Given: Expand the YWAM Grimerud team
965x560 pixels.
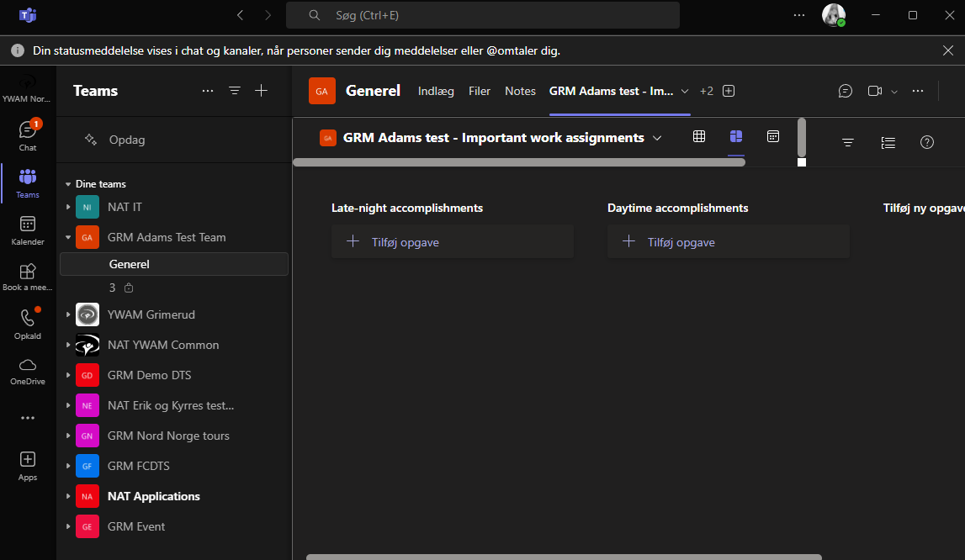Looking at the screenshot, I should (x=68, y=314).
